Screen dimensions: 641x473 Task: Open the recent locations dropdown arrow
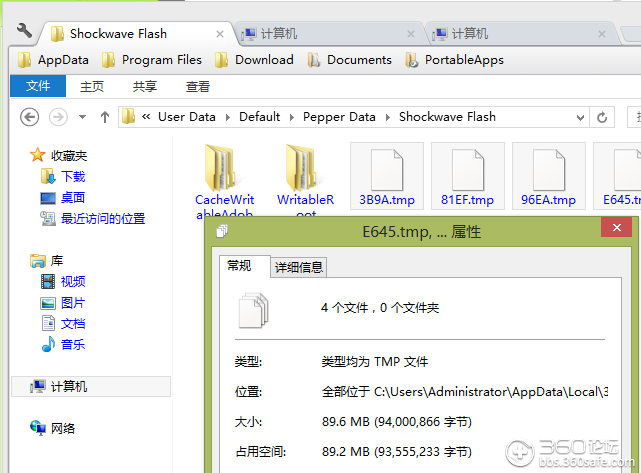[83, 117]
